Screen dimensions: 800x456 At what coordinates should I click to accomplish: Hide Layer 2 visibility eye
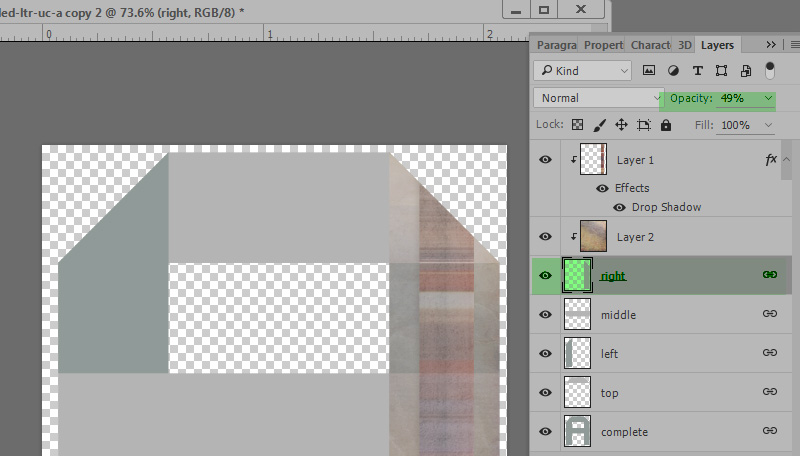tap(545, 237)
